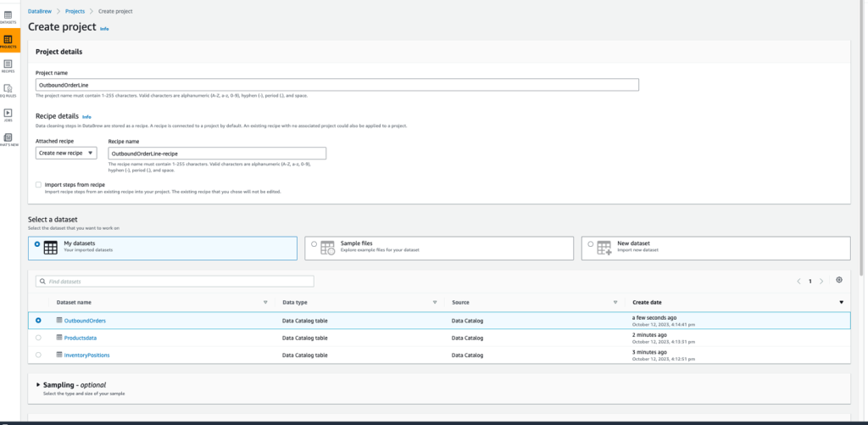Click the page vertical scrollbar
The height and width of the screenshot is (425, 868).
tap(862, 138)
